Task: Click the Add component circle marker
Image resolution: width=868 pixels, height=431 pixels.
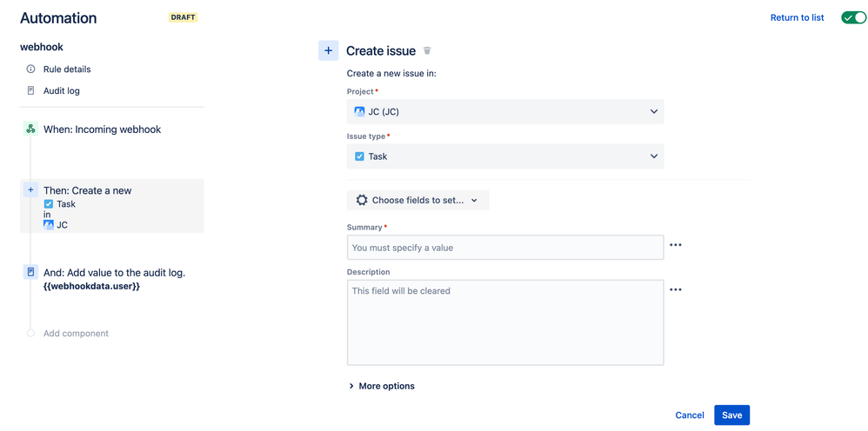Action: 30,333
